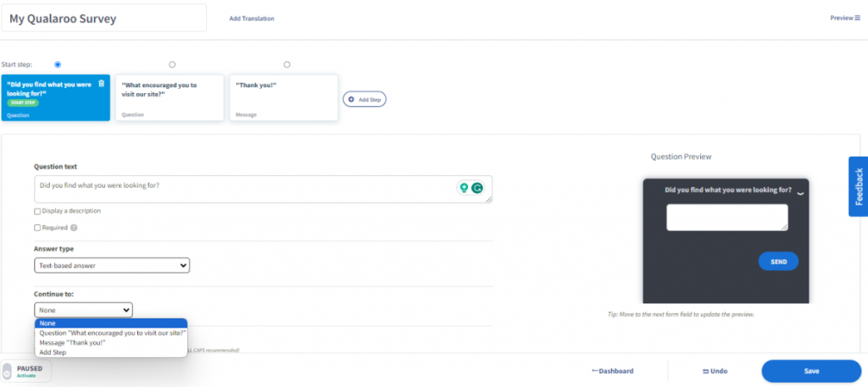Image resolution: width=868 pixels, height=387 pixels.
Task: Click the help icon next to Required
Action: pyautogui.click(x=74, y=227)
